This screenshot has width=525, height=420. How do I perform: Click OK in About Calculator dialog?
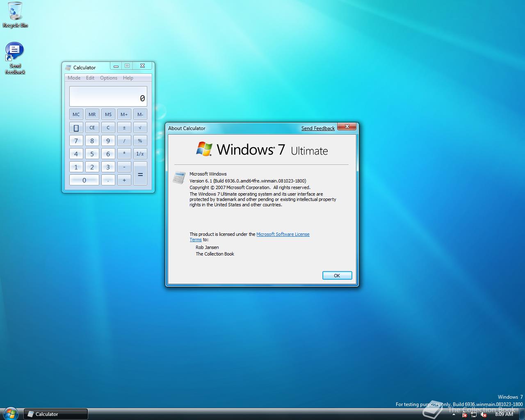(x=337, y=276)
